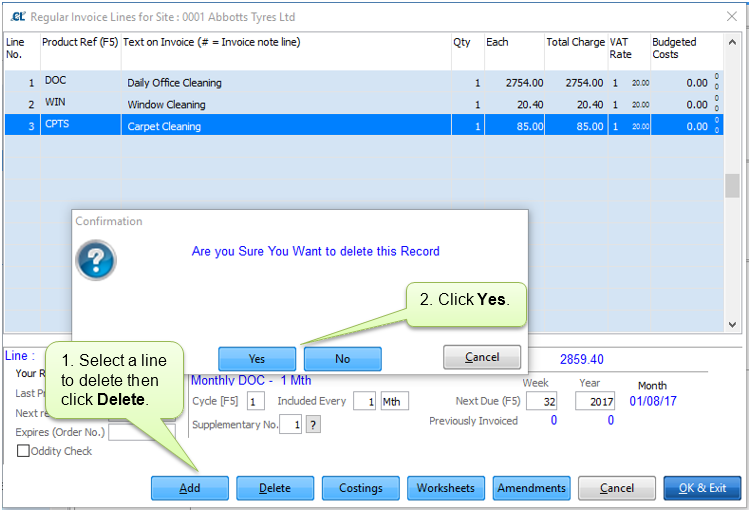
Task: Click the scroll down arrow of the lines grid
Action: 732,324
